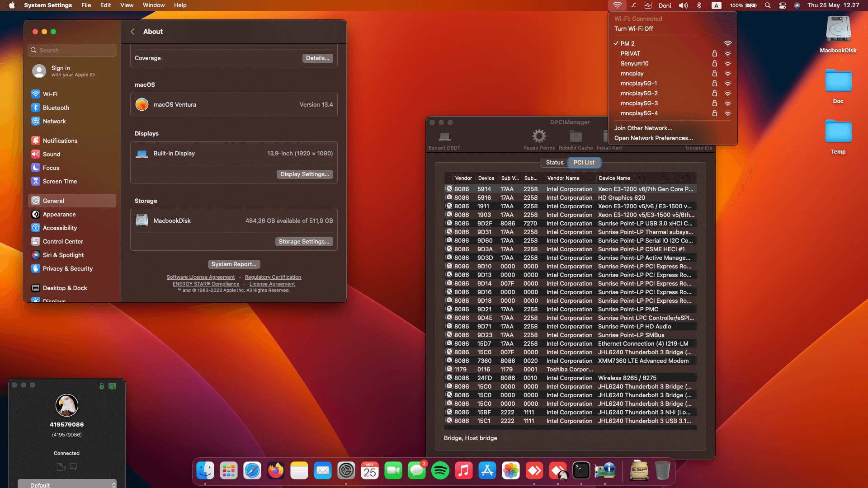Launch Spotify from the Dock

[440, 470]
